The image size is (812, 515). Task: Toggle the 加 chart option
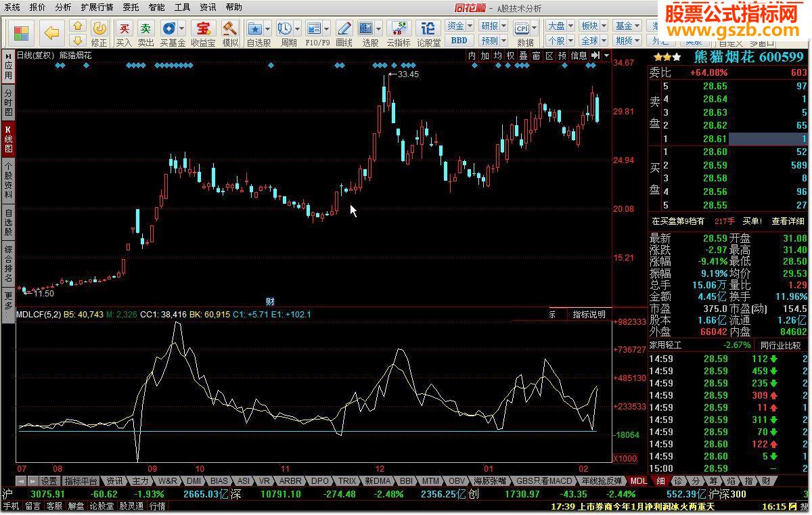485,56
